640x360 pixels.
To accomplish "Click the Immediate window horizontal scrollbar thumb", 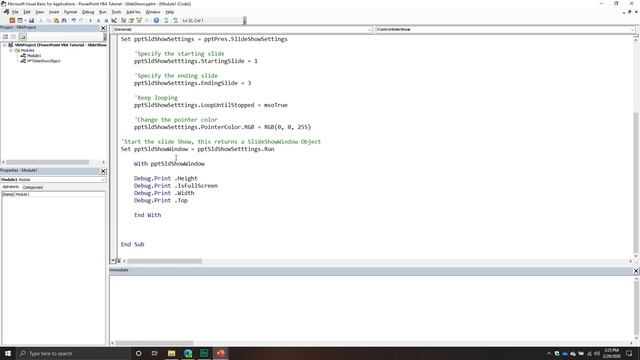I will pyautogui.click(x=154, y=343).
